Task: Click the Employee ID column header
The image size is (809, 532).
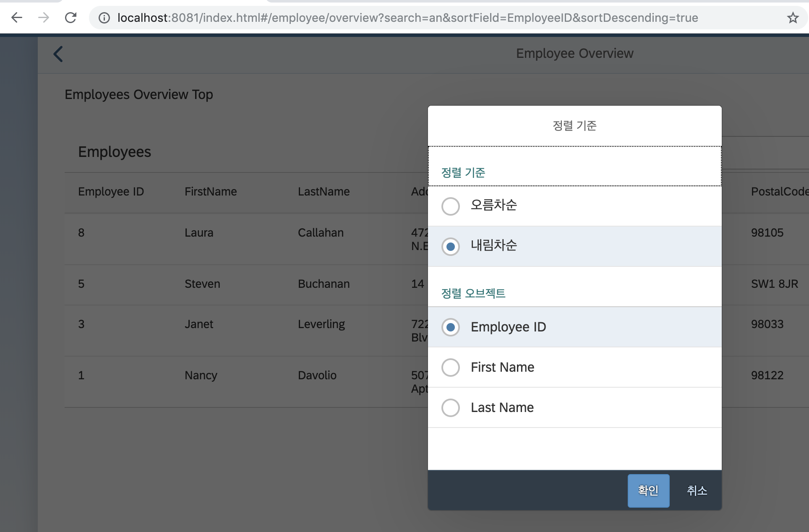Action: pyautogui.click(x=111, y=192)
